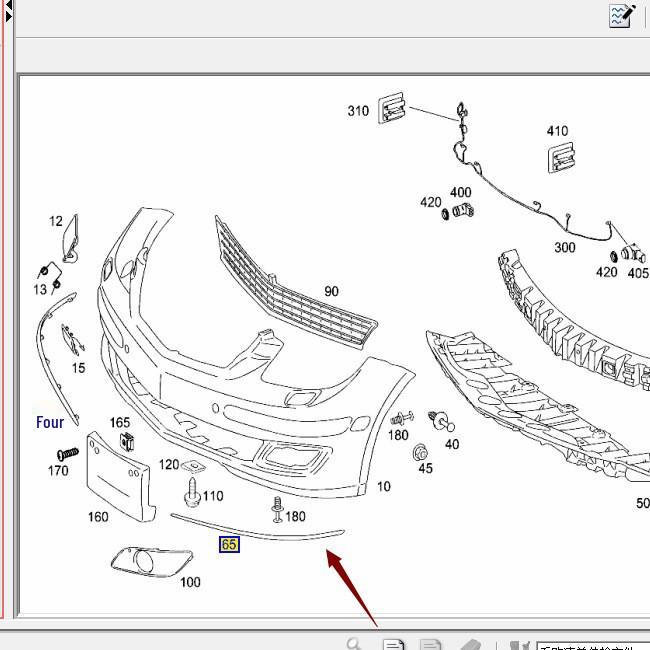
Task: Click the fog lamp cover drawing labeled 100
Action: tap(151, 563)
